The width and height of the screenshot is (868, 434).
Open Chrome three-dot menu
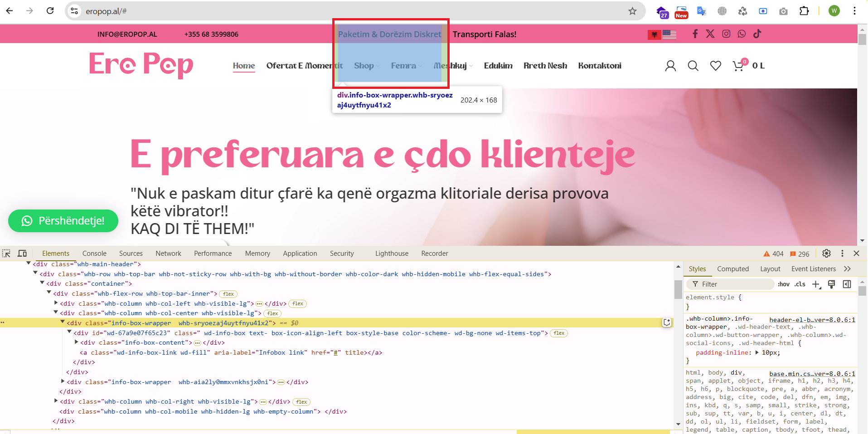click(854, 11)
